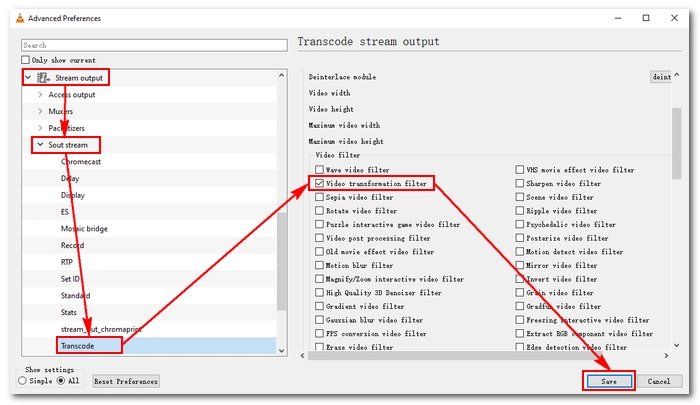Select Set ID in the tree

tap(70, 279)
